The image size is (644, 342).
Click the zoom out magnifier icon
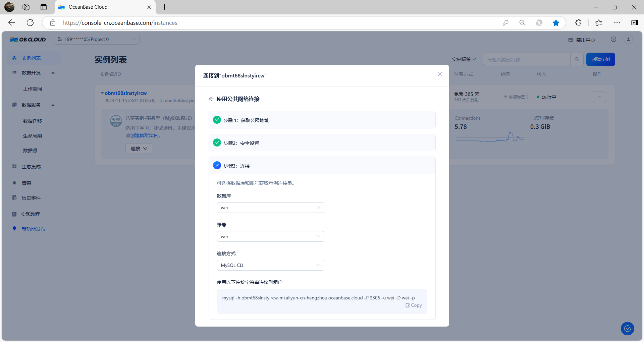[522, 23]
